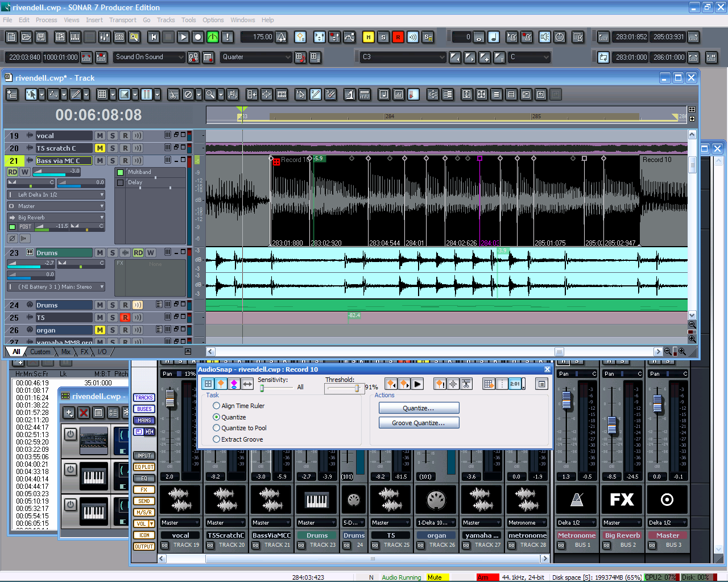The width and height of the screenshot is (728, 582).
Task: Toggle metronome during playback speaker icon
Action: (545, 37)
